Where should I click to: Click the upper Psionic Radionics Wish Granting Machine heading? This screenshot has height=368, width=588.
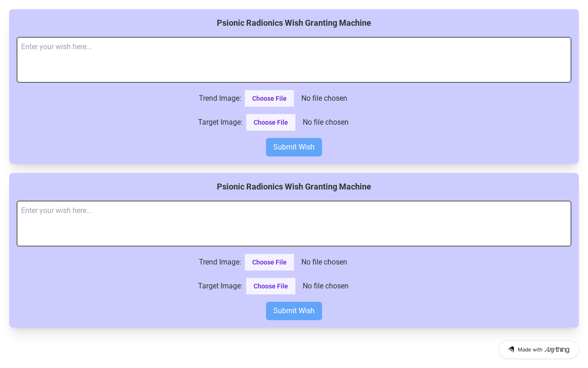pyautogui.click(x=294, y=23)
